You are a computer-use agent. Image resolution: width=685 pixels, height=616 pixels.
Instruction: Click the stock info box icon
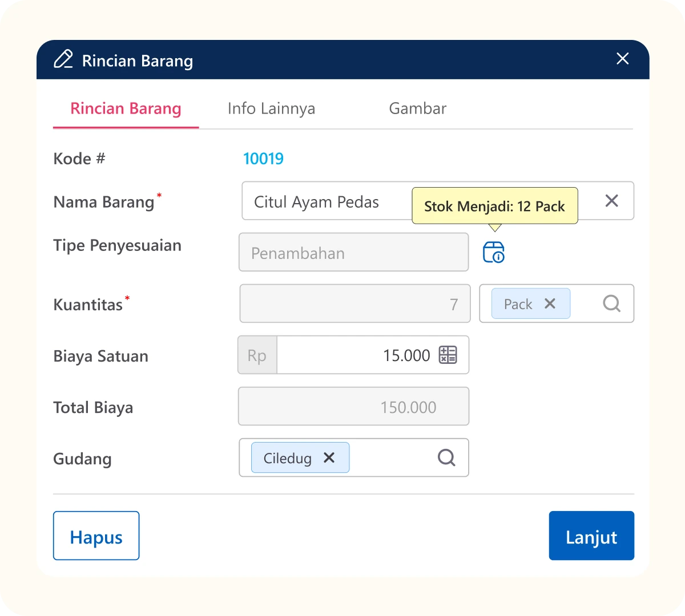(494, 252)
